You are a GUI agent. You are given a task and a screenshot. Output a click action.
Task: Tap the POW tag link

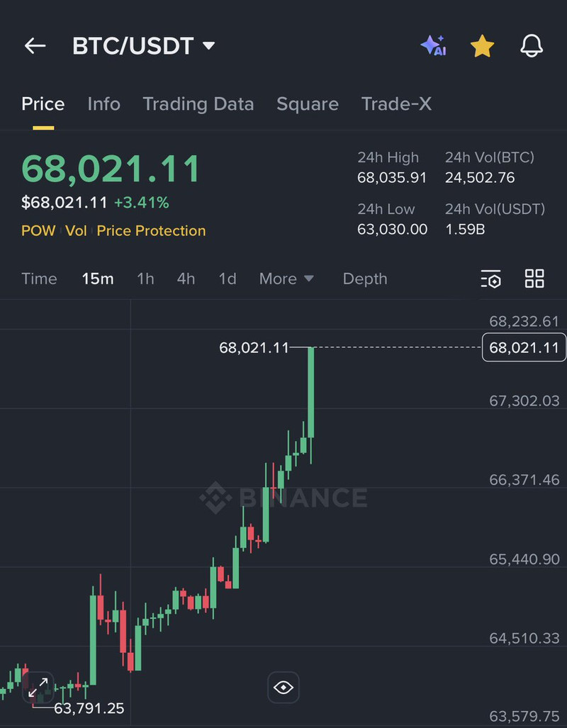pyautogui.click(x=38, y=231)
